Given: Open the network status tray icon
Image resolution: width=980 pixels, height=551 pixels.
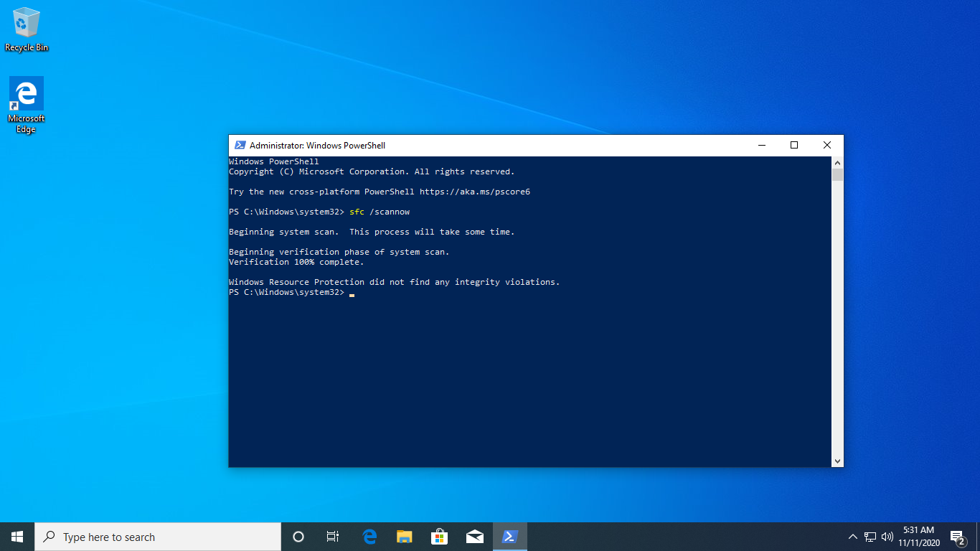Looking at the screenshot, I should tap(870, 537).
